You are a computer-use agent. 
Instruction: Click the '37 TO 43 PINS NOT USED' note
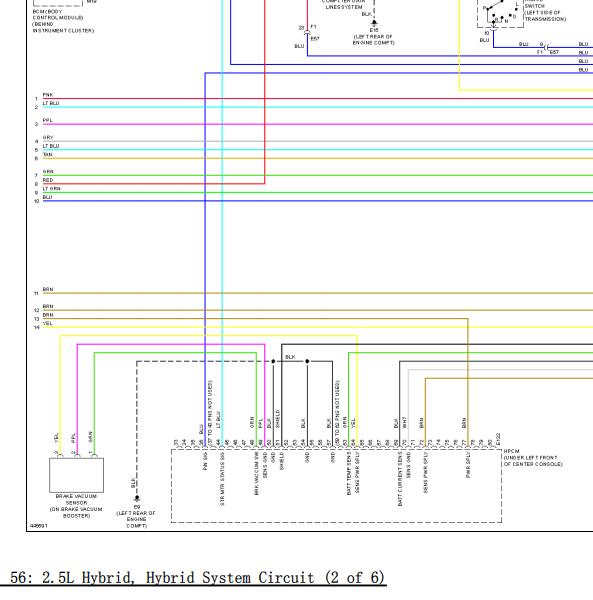point(210,412)
